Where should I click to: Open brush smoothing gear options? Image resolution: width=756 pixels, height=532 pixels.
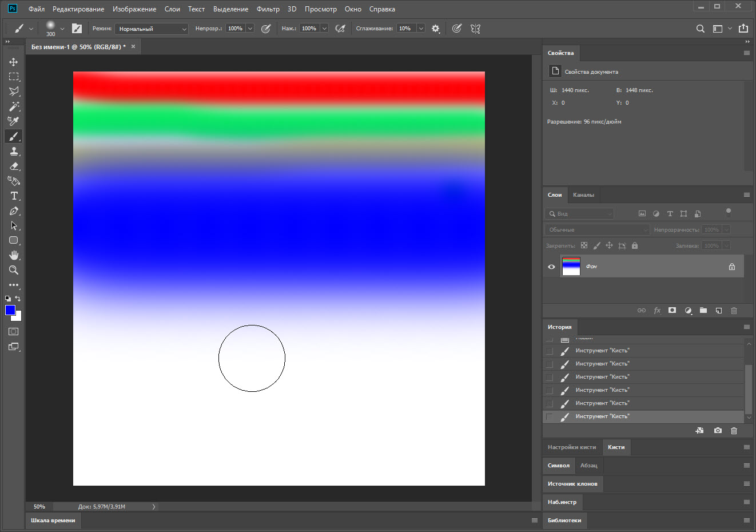click(436, 29)
